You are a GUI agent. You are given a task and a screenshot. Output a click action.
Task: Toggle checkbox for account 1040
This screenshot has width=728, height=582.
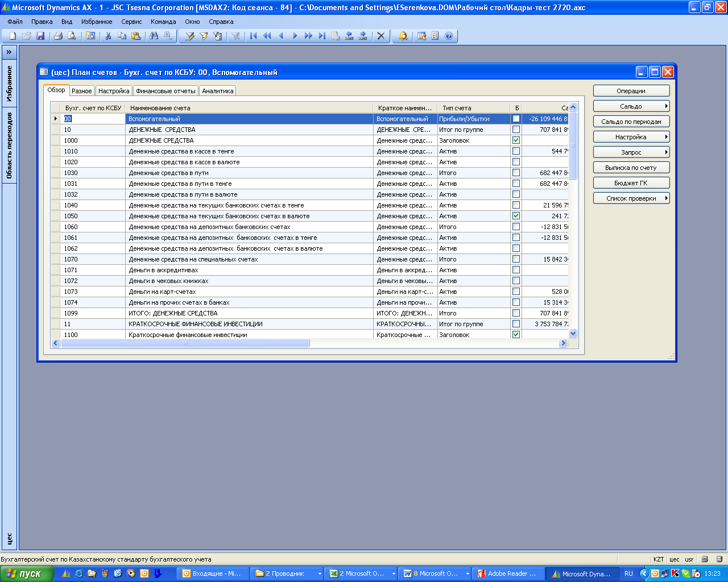516,205
